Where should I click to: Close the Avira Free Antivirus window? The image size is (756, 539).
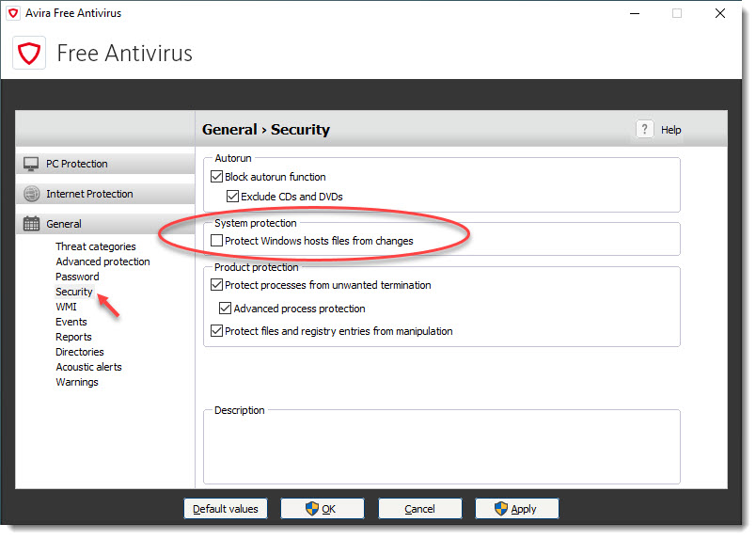[x=720, y=13]
